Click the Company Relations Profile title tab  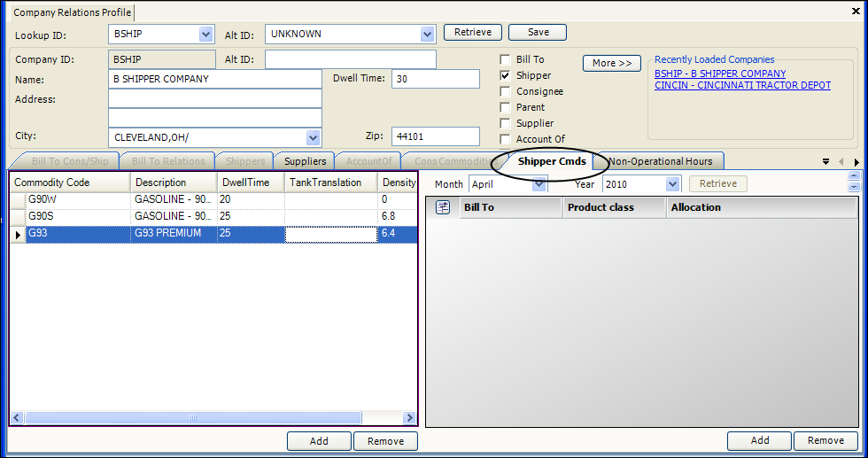[x=72, y=12]
